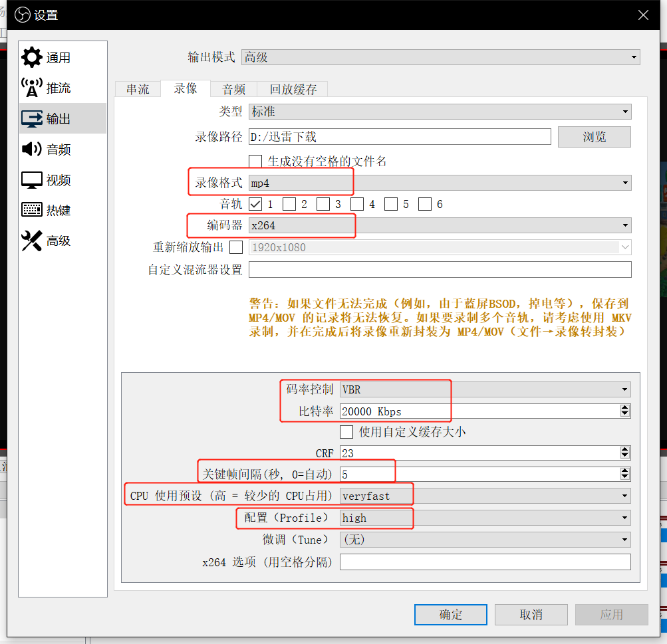Click the Advanced tools icon
Viewport: 667px width, 644px height.
click(x=31, y=241)
